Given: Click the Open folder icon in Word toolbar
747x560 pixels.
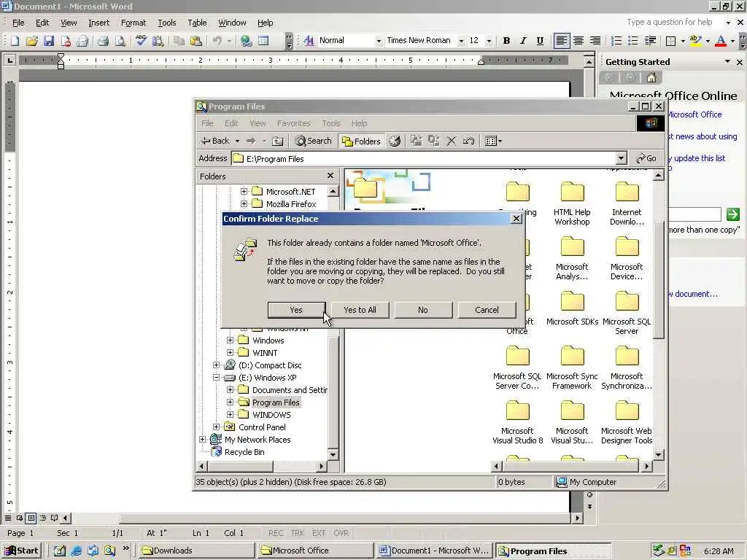Looking at the screenshot, I should click(32, 41).
